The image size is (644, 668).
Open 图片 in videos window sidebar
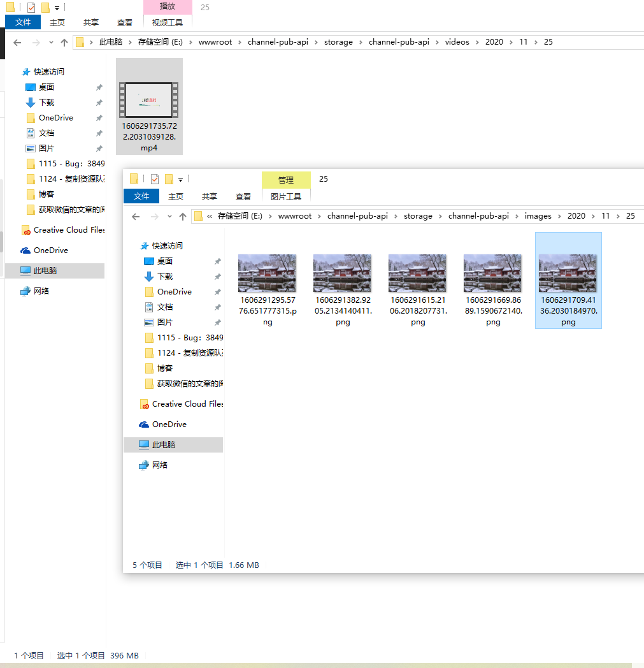46,149
